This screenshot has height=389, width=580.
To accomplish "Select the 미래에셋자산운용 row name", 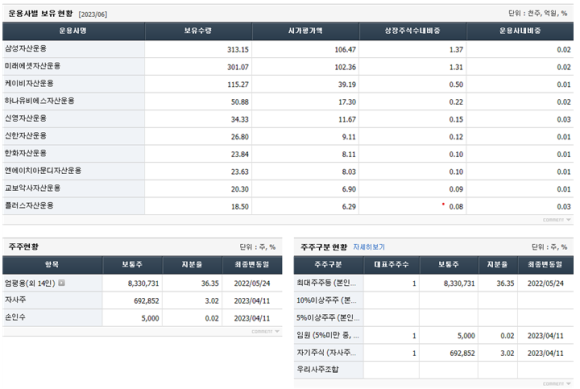I will tap(33, 66).
